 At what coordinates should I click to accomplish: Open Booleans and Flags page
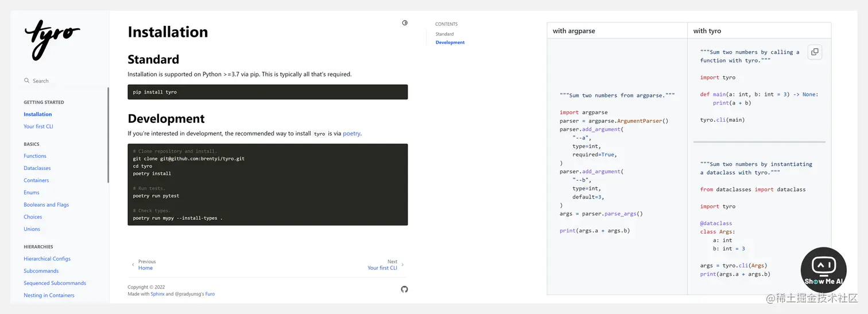[46, 204]
